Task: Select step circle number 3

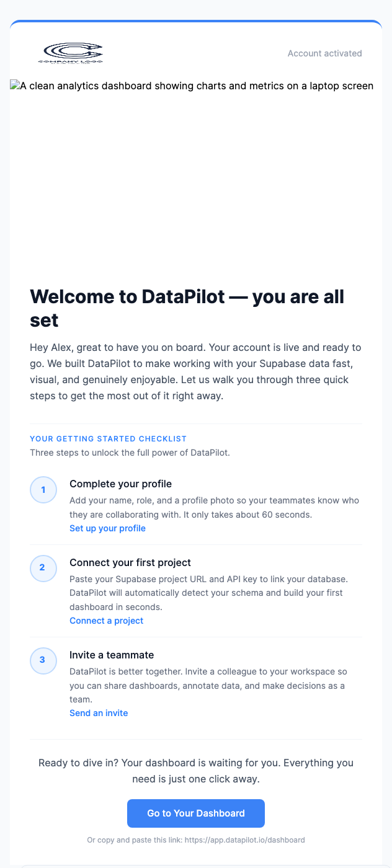Action: (43, 661)
